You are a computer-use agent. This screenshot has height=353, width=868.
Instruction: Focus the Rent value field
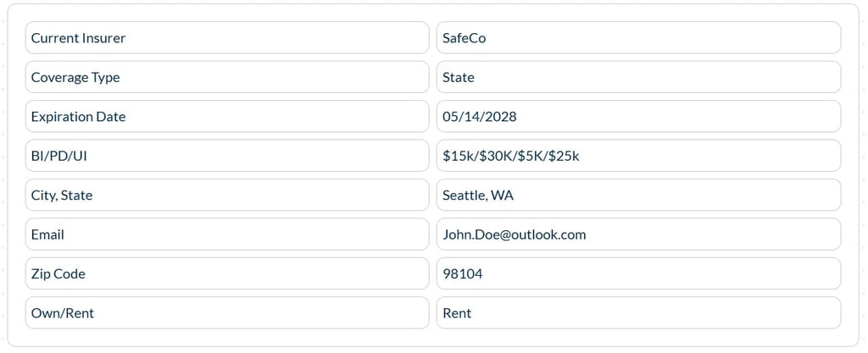pyautogui.click(x=637, y=313)
